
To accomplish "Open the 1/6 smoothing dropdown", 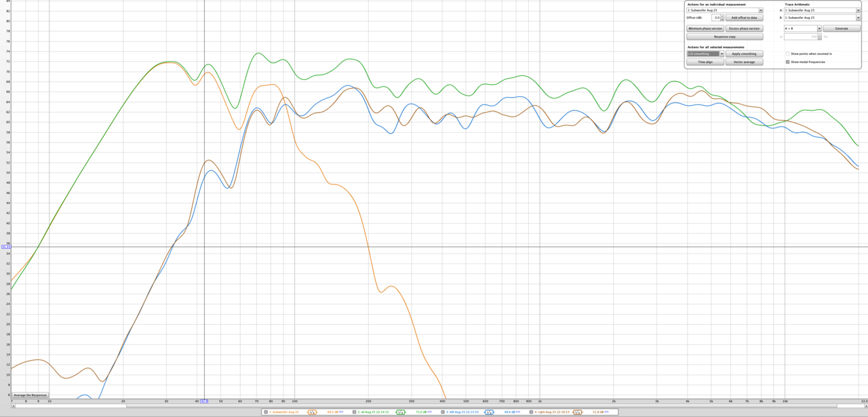I will 705,54.
